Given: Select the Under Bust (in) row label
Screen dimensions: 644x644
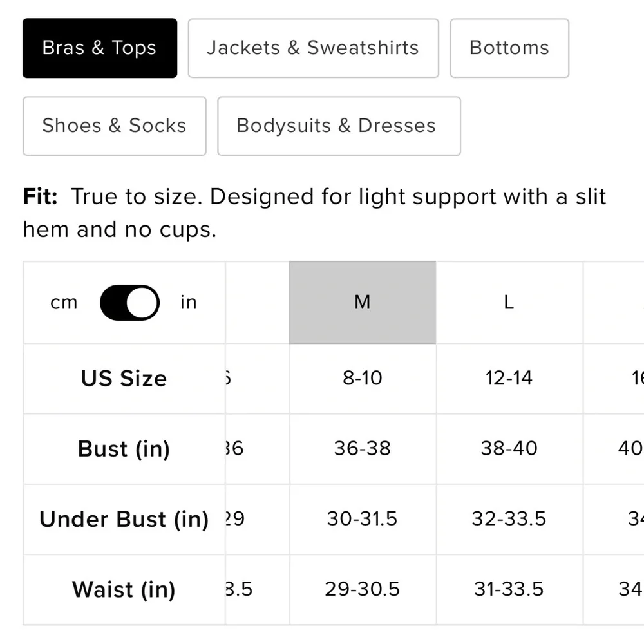Looking at the screenshot, I should (124, 519).
